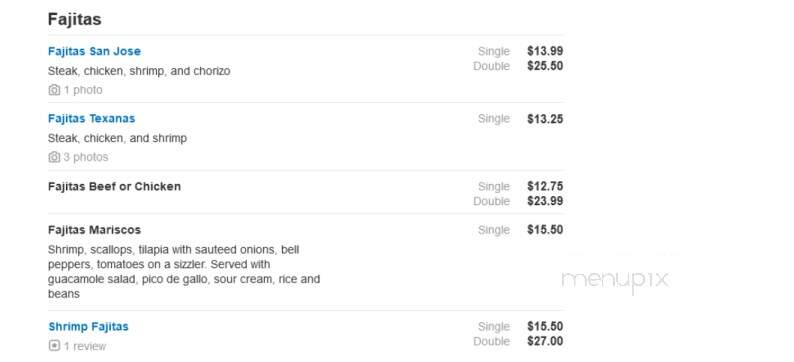Click the menupix watermark logo

(615, 281)
